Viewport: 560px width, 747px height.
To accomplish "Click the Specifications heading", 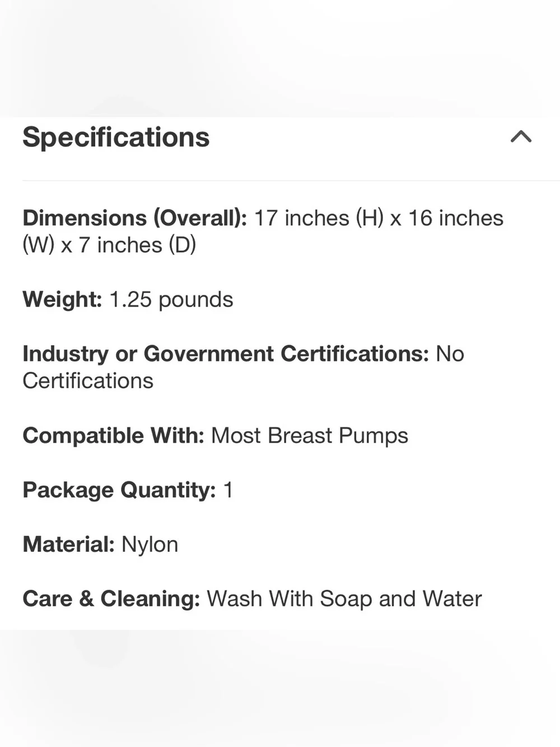I will (x=116, y=137).
